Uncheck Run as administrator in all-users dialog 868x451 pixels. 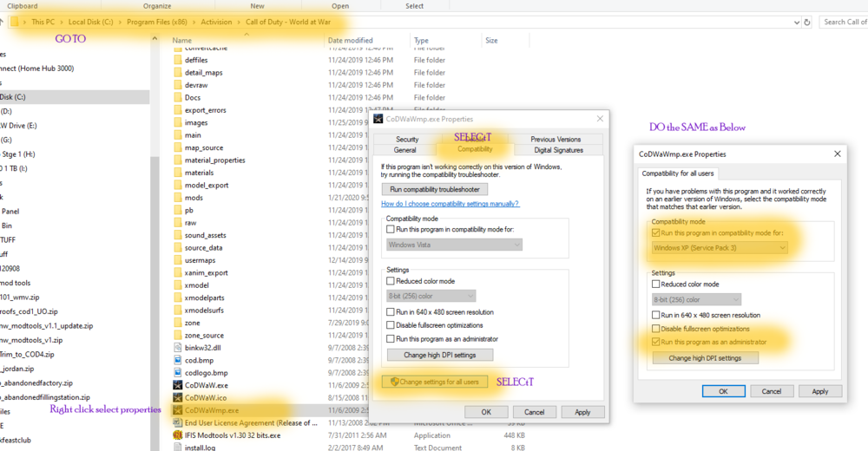656,342
